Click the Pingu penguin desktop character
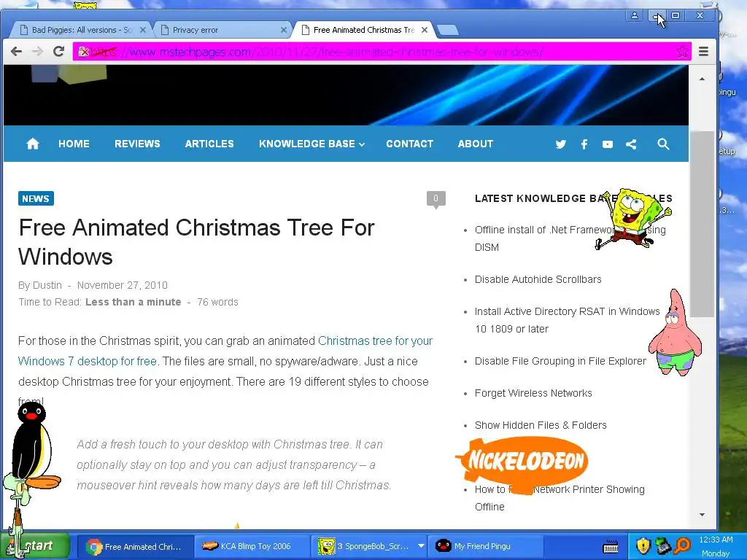The width and height of the screenshot is (747, 560). tap(34, 446)
